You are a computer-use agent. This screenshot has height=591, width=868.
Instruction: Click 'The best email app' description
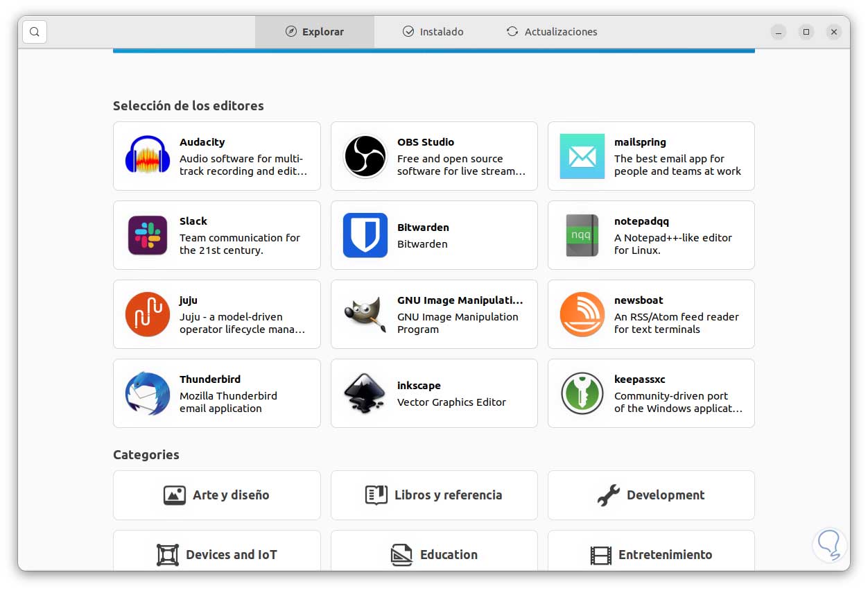point(677,165)
